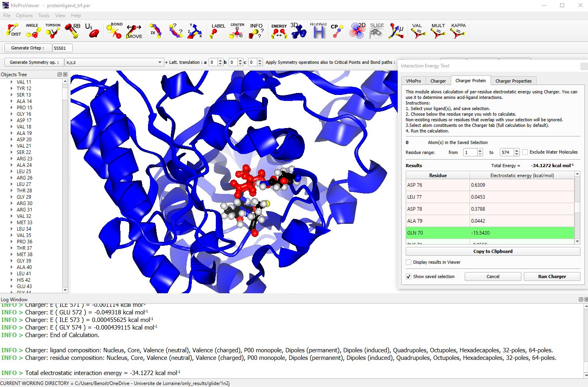588x387 pixels.
Task: Enable Exclude Water Molecules checkbox
Action: pyautogui.click(x=525, y=152)
